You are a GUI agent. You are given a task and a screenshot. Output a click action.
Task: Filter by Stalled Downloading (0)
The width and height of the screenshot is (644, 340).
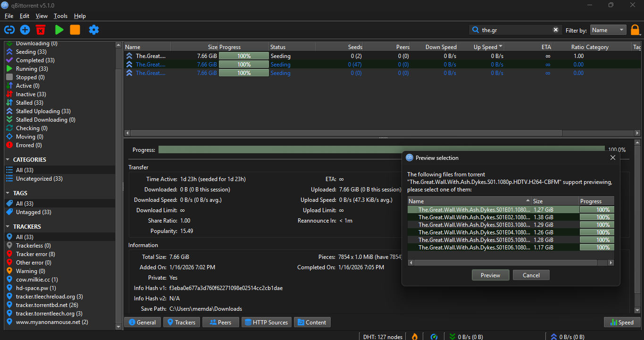(x=45, y=120)
